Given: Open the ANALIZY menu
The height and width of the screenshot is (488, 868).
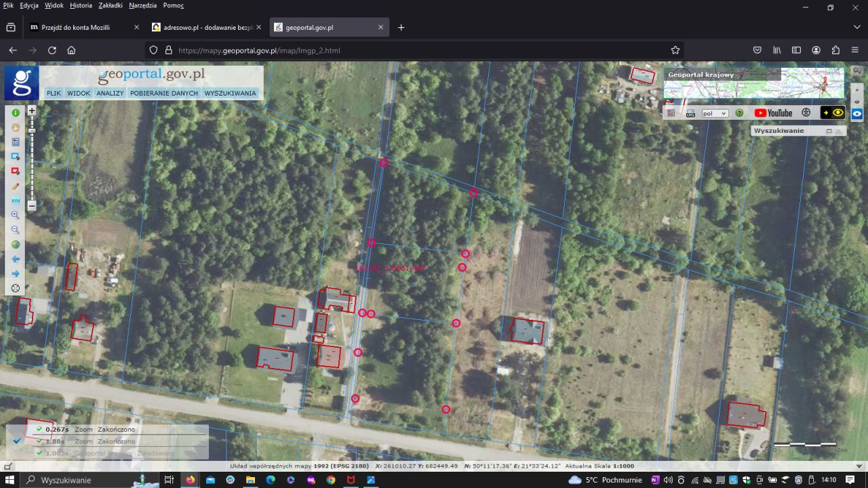Looking at the screenshot, I should [x=110, y=93].
